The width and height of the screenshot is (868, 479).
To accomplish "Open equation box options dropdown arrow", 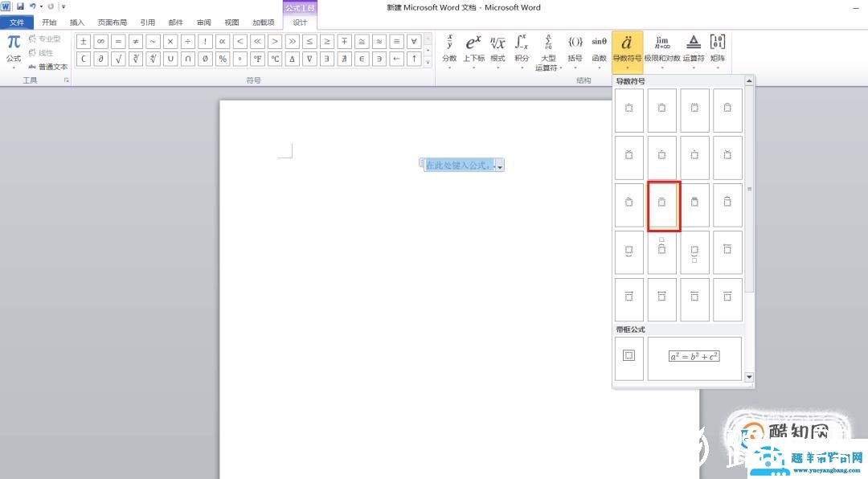I will (x=500, y=166).
